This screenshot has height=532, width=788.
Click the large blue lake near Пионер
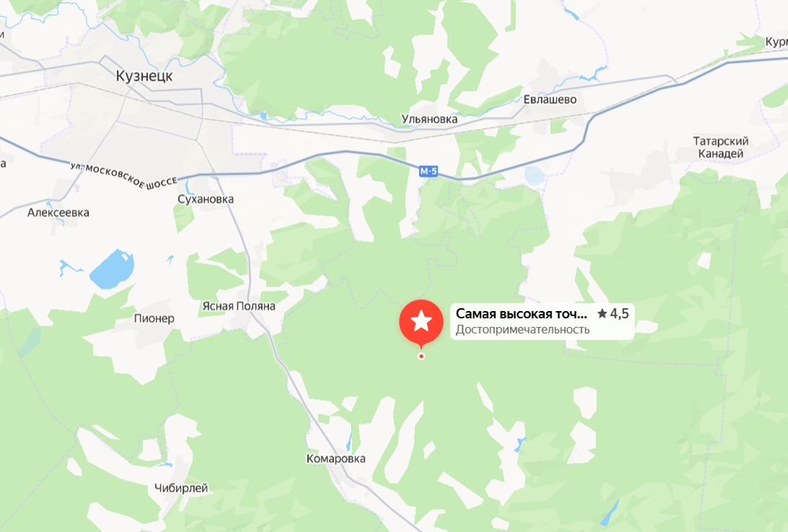coord(112,269)
